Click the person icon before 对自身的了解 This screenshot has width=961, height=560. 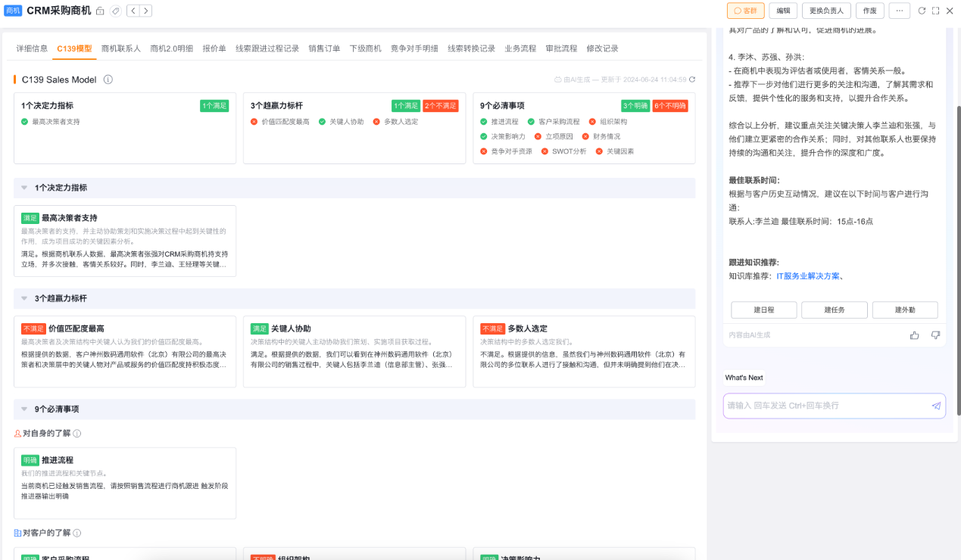pyautogui.click(x=17, y=434)
